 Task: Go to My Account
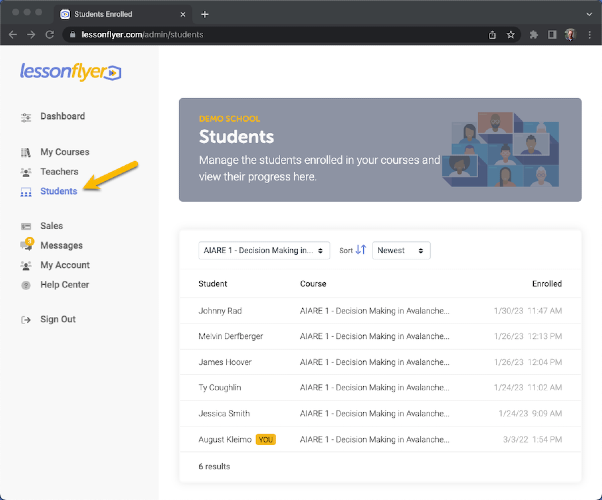point(65,265)
